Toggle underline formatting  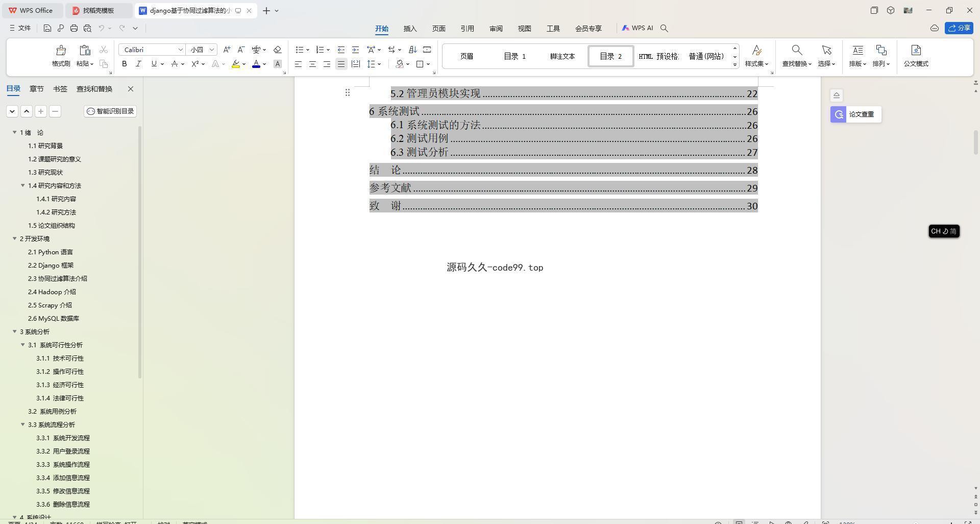pos(154,64)
